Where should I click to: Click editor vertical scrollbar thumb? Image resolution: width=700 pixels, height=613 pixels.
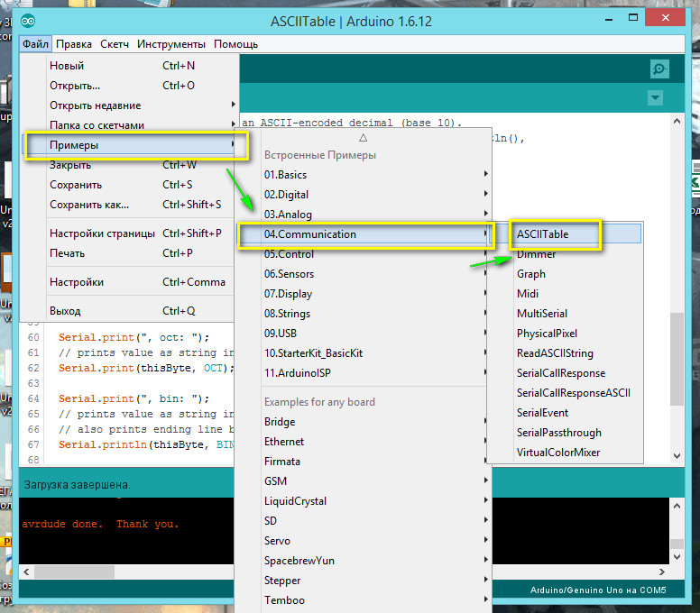coord(677,359)
